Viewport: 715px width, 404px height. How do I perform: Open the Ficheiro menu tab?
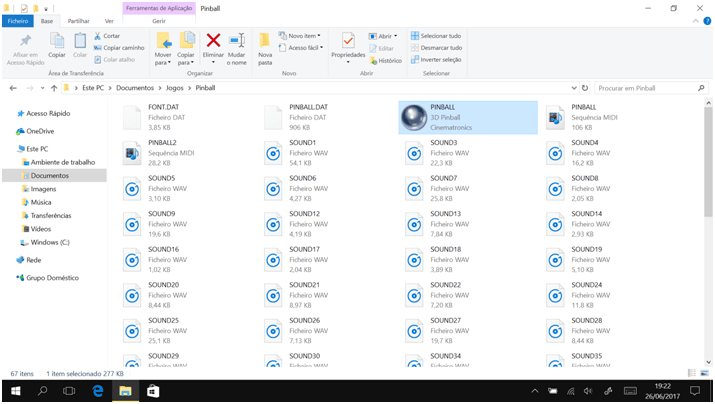point(18,20)
